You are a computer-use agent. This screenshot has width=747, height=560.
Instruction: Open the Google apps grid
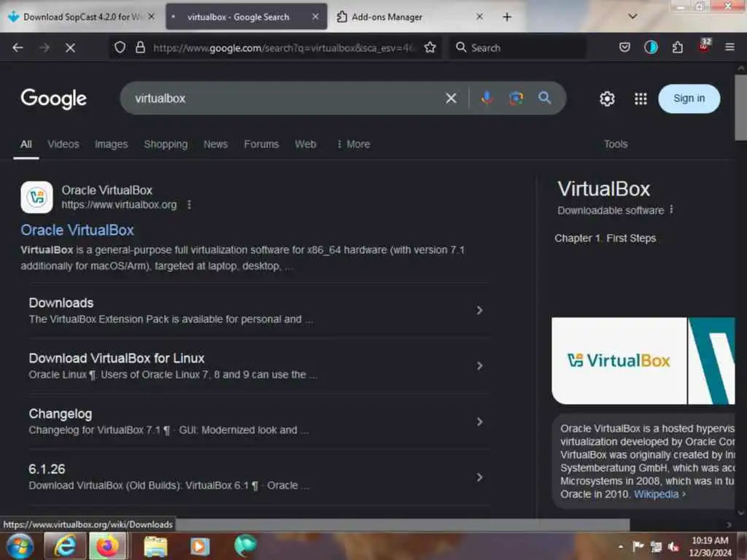point(640,98)
